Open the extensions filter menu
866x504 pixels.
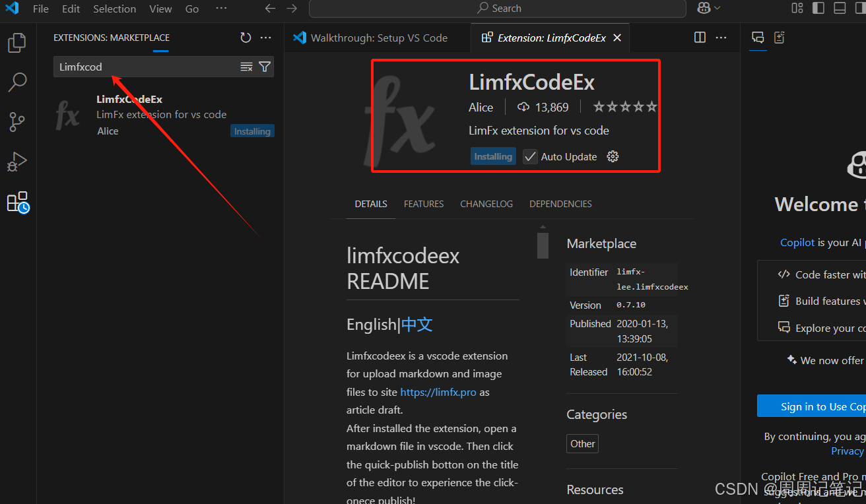pos(265,67)
